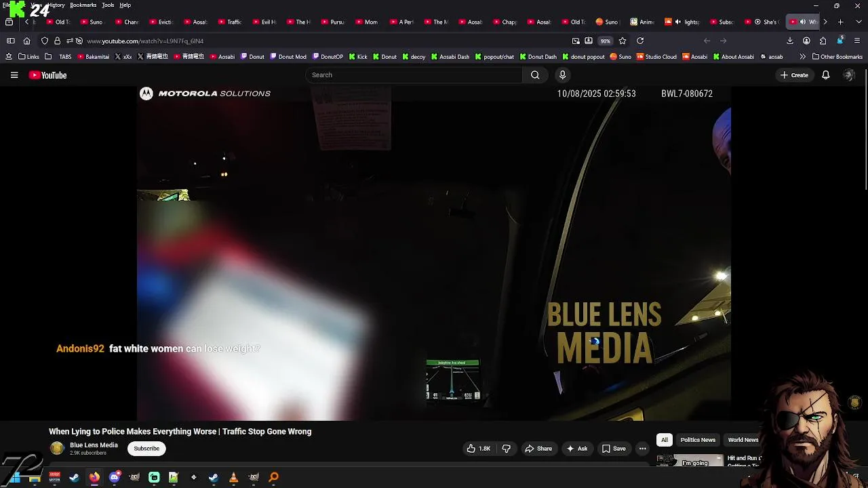Select the Politics News chip
The width and height of the screenshot is (868, 488).
point(698,440)
